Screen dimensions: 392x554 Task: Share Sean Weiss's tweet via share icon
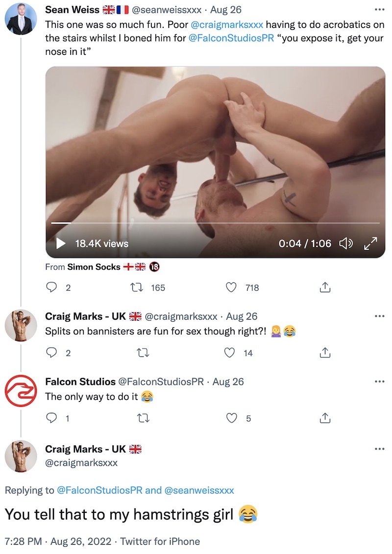[324, 288]
